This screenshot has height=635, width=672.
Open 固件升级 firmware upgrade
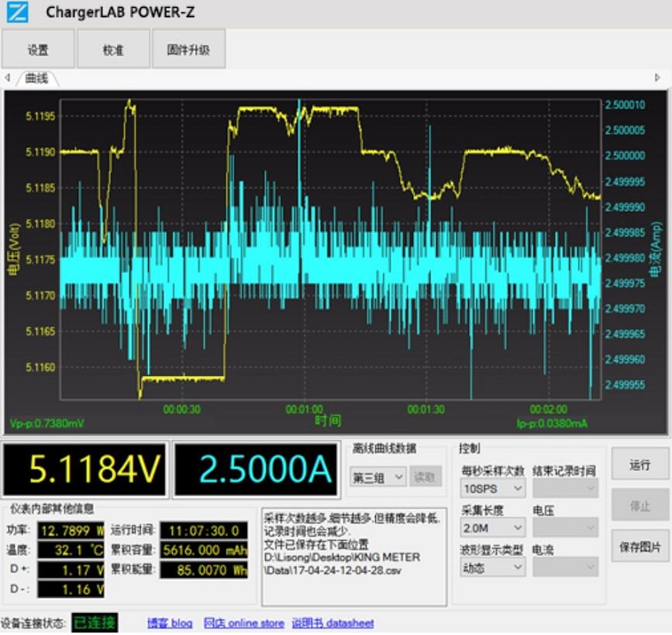tap(188, 50)
